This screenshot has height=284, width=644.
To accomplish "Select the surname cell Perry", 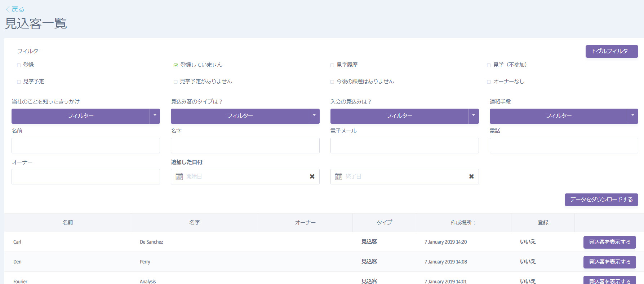I will (145, 262).
